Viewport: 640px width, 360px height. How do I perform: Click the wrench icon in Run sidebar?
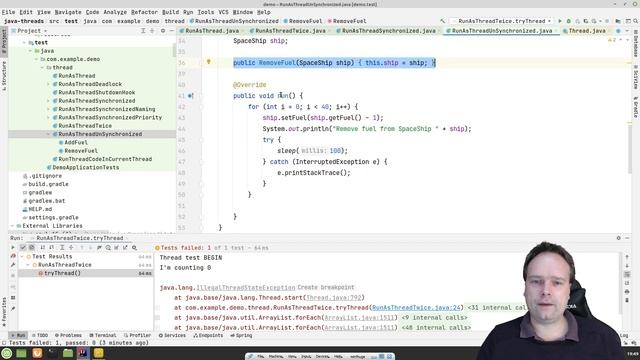point(13,265)
